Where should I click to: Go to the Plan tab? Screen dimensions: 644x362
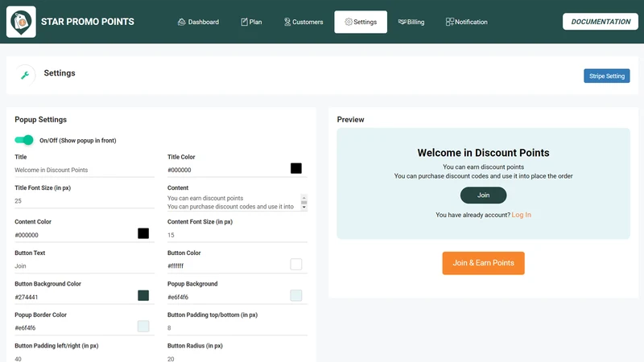tap(251, 22)
